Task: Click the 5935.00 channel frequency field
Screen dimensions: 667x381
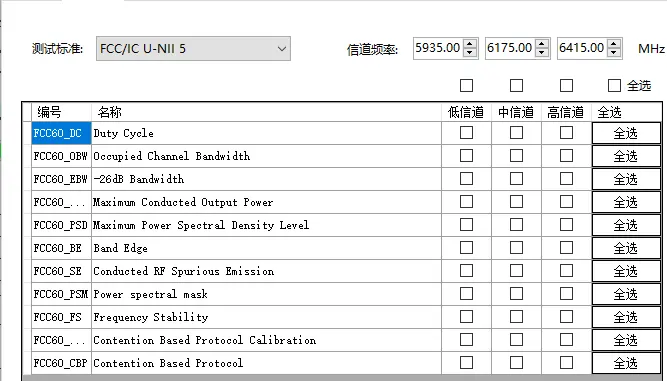Action: pos(438,48)
